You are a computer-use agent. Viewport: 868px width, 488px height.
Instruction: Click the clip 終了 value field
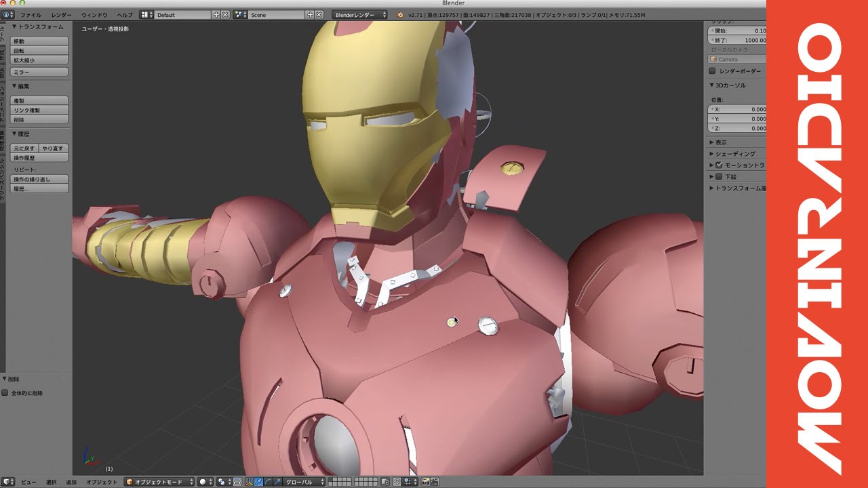[x=738, y=40]
